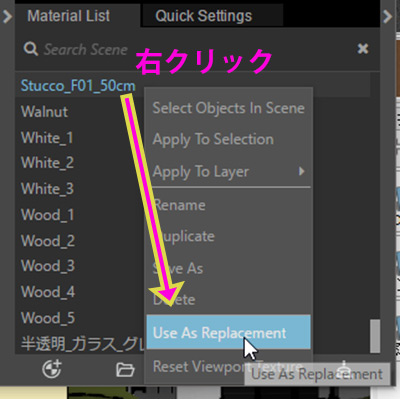Click the search magnifier icon
This screenshot has height=399, width=400.
[31, 49]
